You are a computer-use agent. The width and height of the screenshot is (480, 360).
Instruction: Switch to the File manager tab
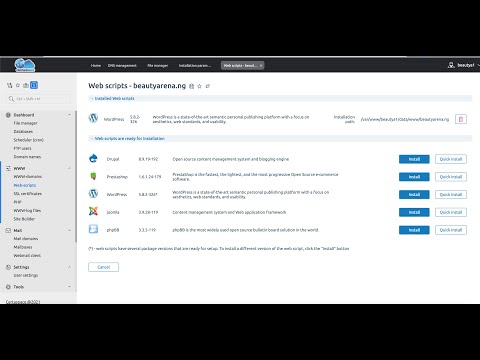pyautogui.click(x=158, y=66)
